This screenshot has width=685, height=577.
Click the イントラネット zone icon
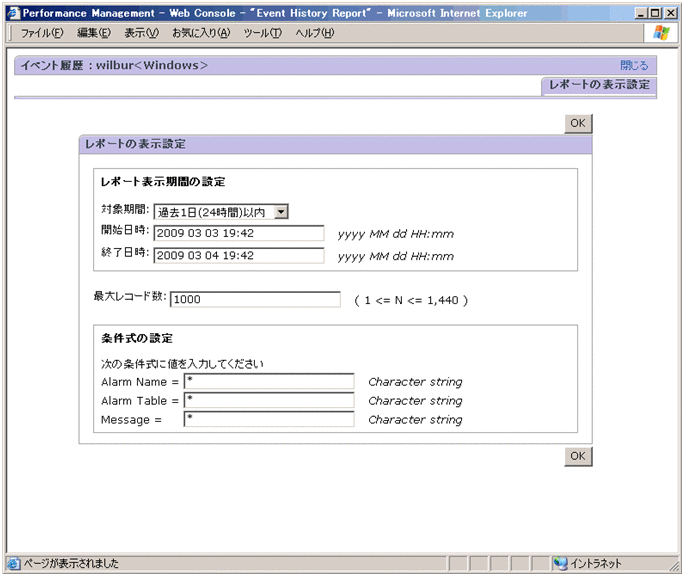tap(560, 563)
